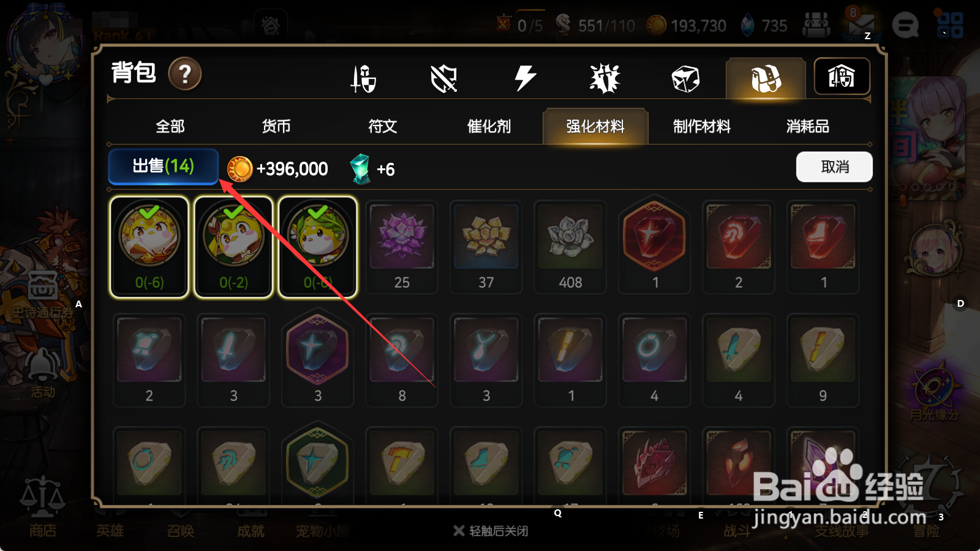Screen dimensions: 980x551
Task: Open the 制作材料 tab
Action: [702, 127]
